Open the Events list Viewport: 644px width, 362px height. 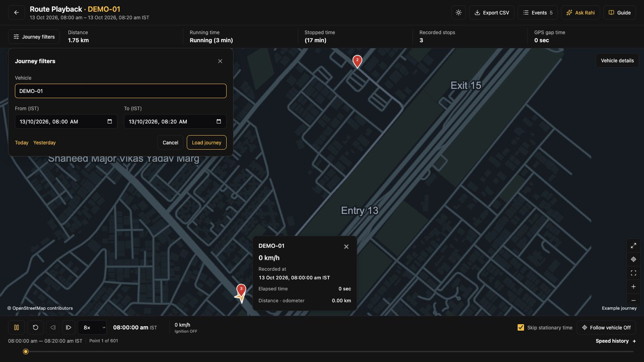537,12
